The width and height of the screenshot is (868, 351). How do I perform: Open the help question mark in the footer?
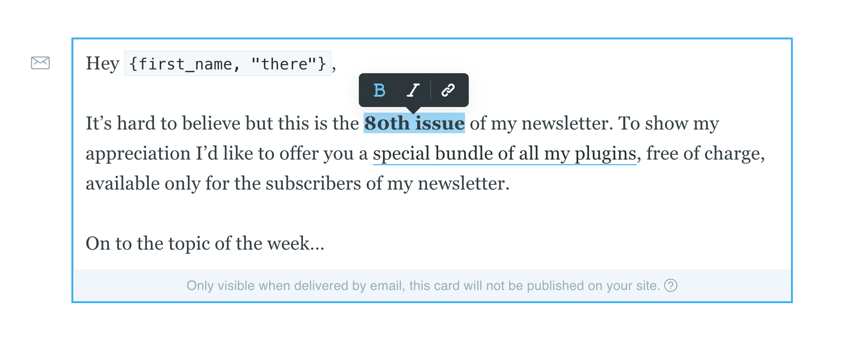pos(671,285)
